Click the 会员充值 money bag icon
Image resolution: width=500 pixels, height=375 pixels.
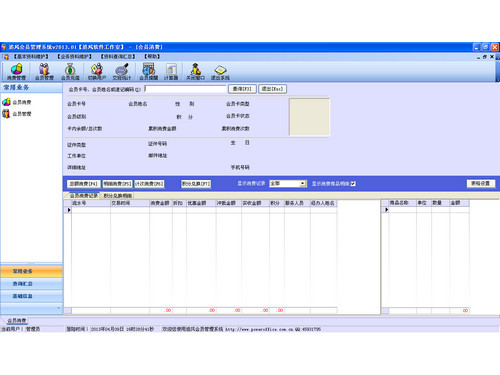point(70,72)
